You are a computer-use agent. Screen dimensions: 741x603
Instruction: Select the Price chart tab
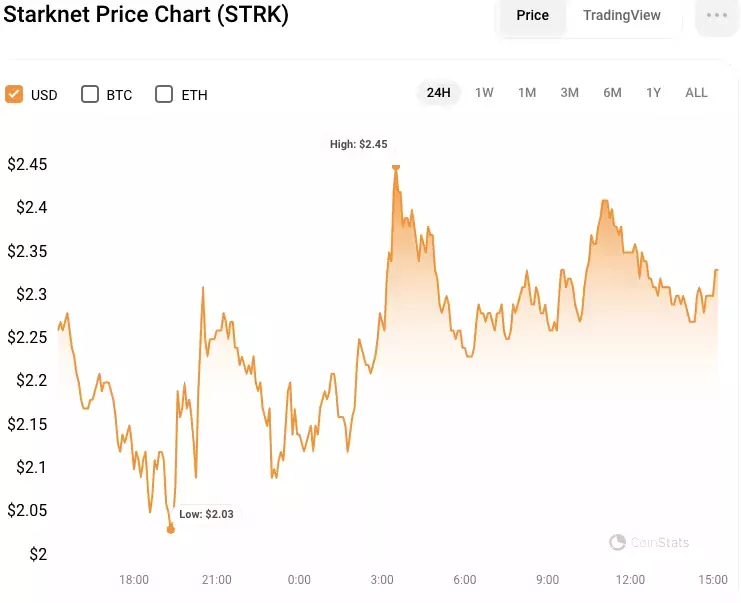coord(533,16)
